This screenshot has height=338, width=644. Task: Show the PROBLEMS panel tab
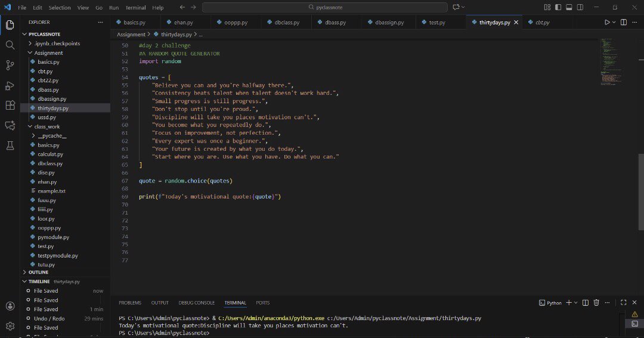[x=130, y=303]
